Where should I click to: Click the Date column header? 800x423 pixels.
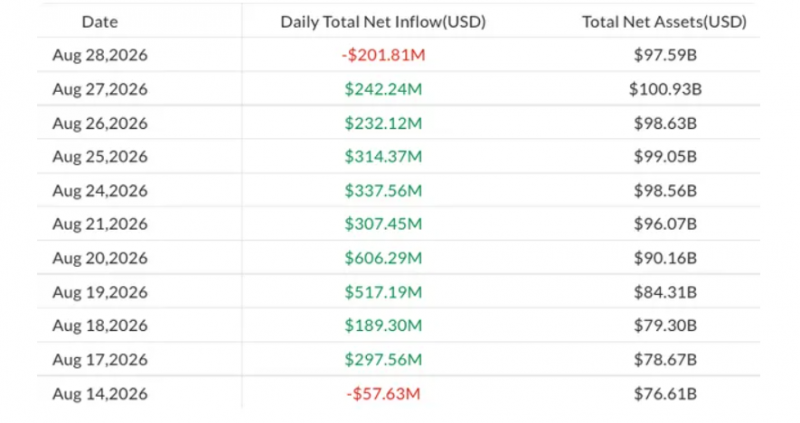(100, 22)
